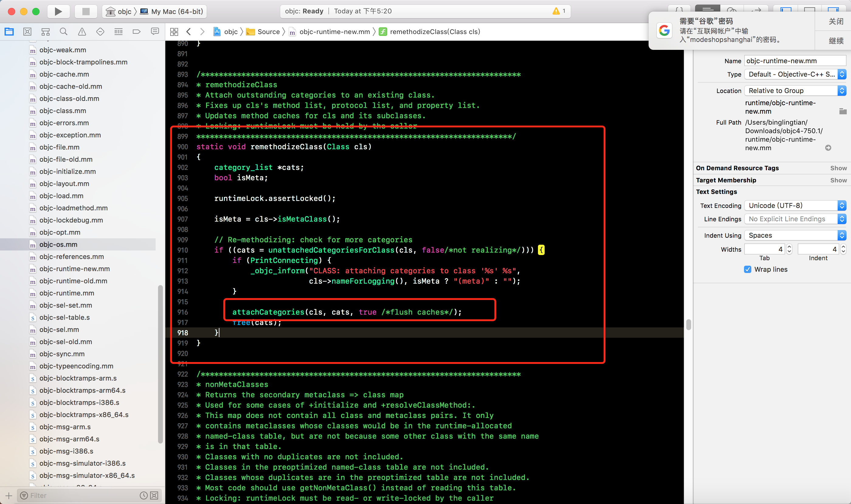This screenshot has width=851, height=504.
Task: Open the Report navigator speech-bubble icon
Action: tap(155, 32)
